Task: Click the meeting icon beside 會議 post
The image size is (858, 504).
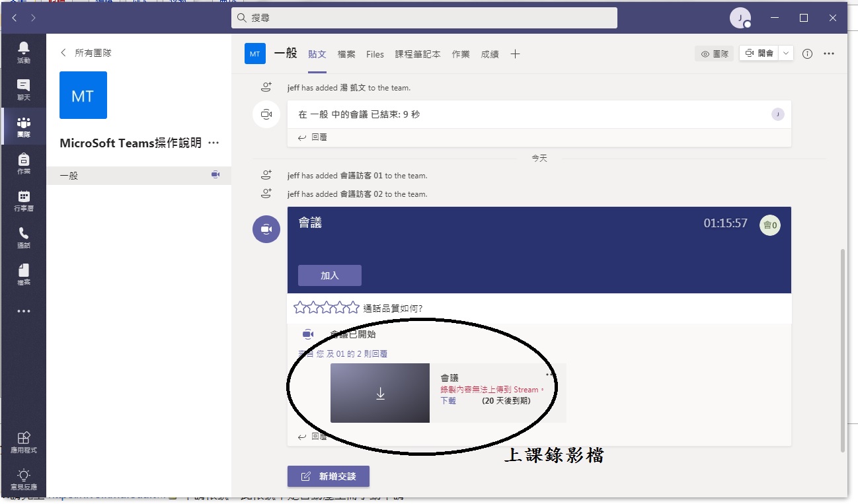Action: click(x=266, y=229)
